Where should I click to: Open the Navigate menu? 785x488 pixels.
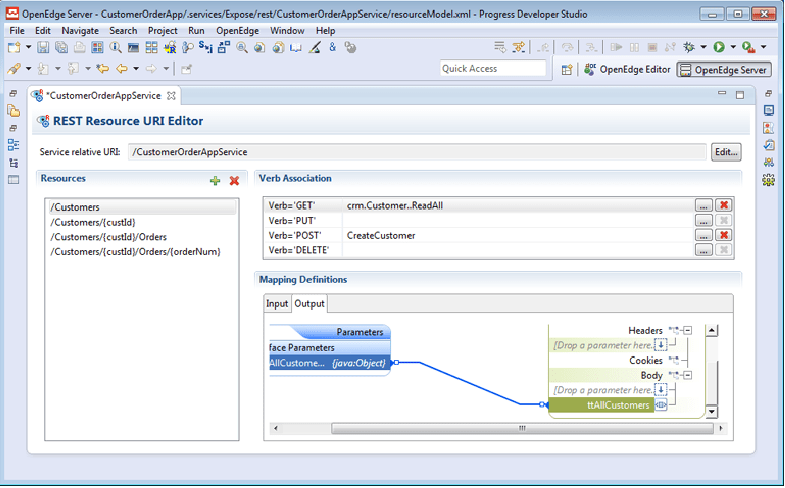point(80,31)
